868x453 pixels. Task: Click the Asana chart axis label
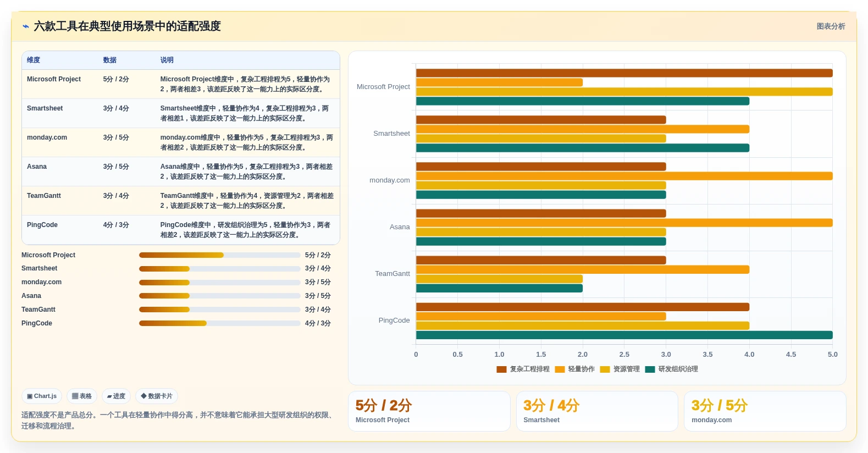pos(400,227)
